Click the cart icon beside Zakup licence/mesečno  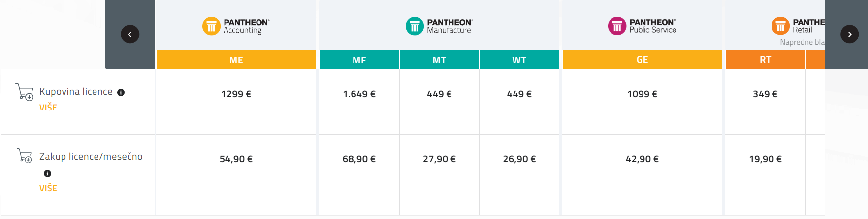[24, 156]
